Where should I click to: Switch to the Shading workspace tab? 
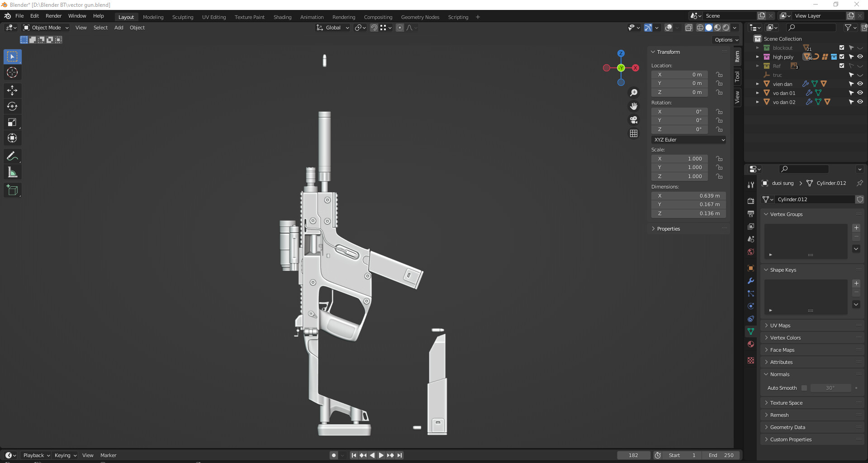[282, 17]
